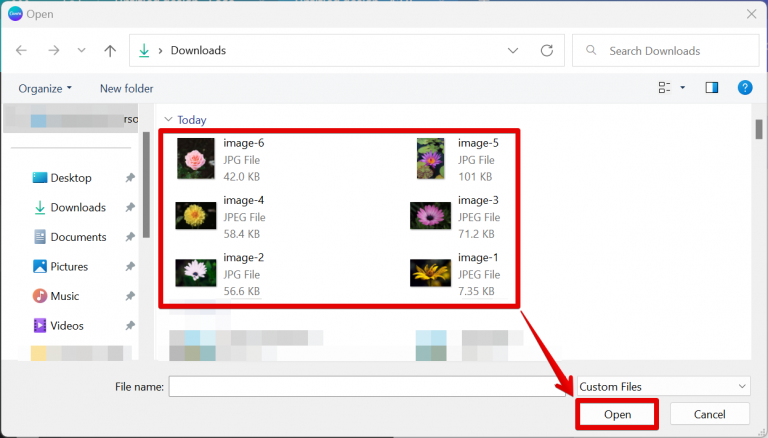Click the pin icon beside Music
Image resolution: width=768 pixels, height=438 pixels.
130,296
